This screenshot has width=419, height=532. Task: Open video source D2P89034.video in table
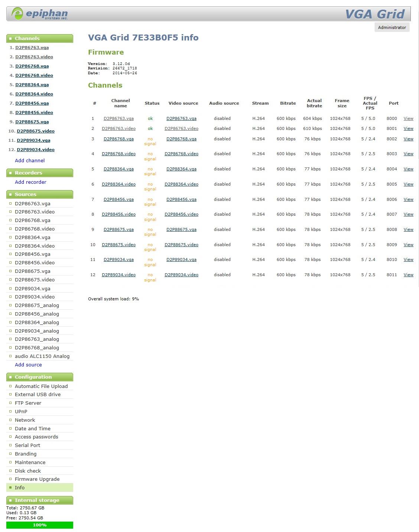point(181,275)
